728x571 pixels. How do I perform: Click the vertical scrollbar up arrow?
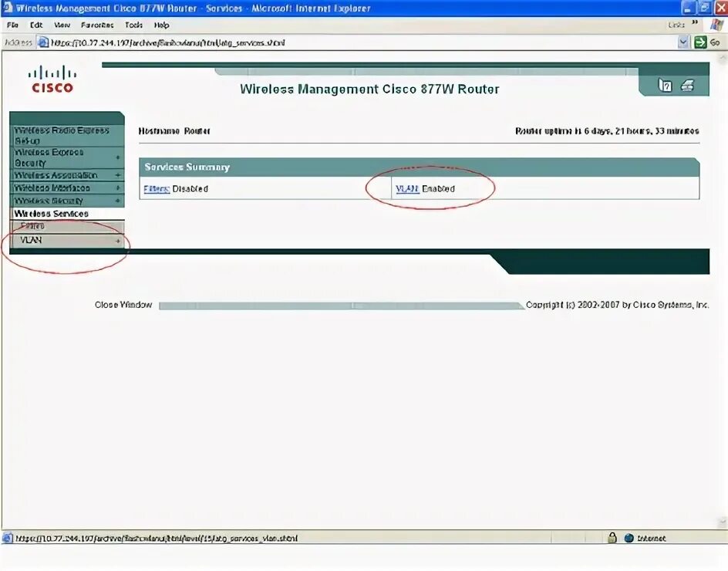pyautogui.click(x=723, y=58)
